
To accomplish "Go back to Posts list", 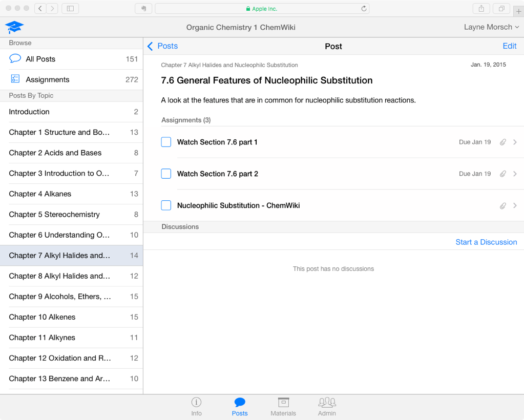I will [162, 46].
